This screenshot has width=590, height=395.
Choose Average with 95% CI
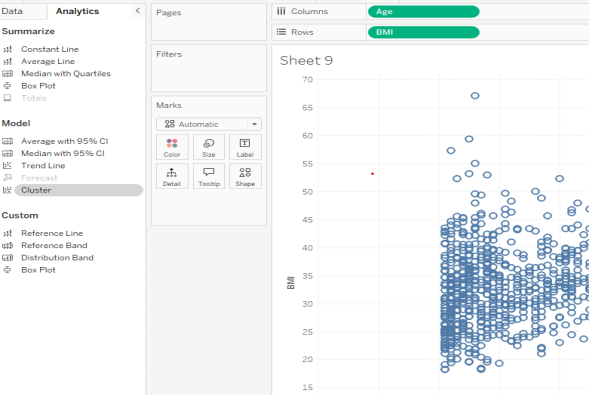(65, 141)
